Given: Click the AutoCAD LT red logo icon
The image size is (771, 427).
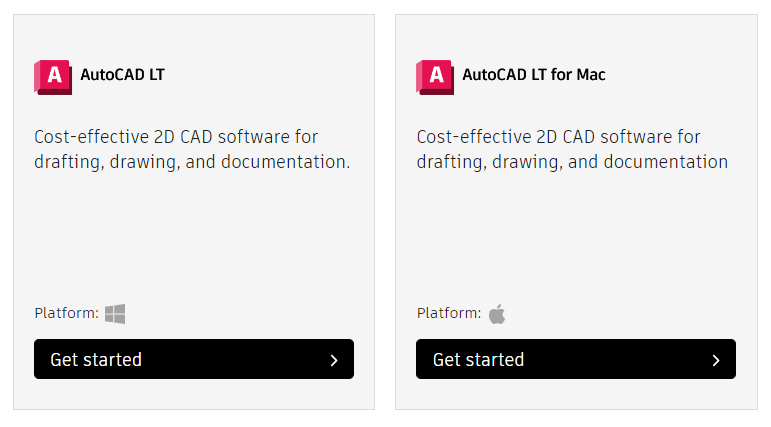Looking at the screenshot, I should pyautogui.click(x=53, y=76).
